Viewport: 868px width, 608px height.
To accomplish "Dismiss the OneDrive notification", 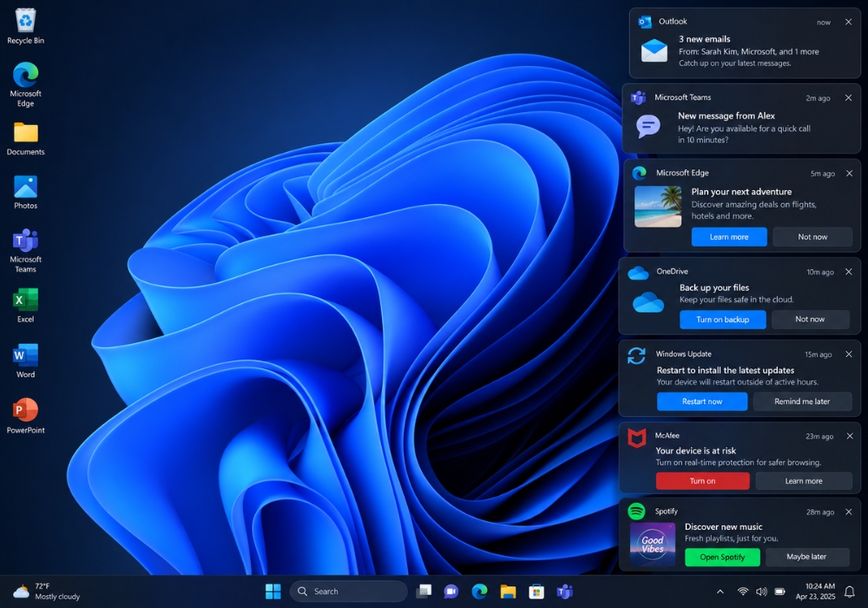I will pyautogui.click(x=848, y=271).
